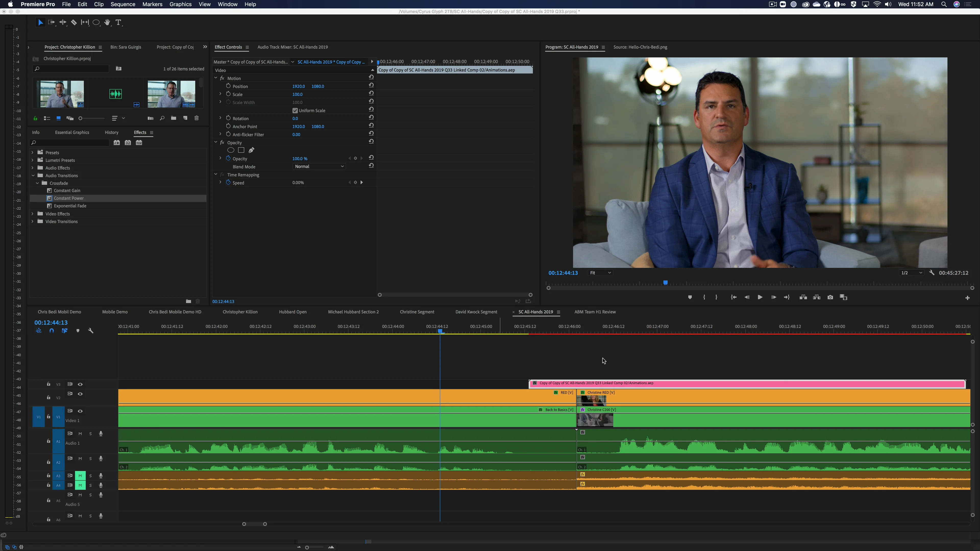Open the Sequence menu
Viewport: 980px width, 551px height.
coord(122,4)
